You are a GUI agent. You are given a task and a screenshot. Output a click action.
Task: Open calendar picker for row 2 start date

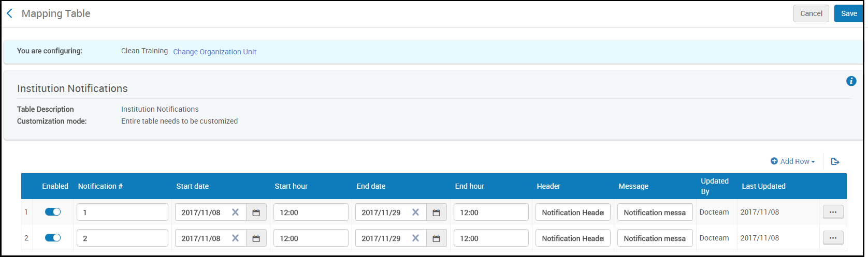pos(256,238)
